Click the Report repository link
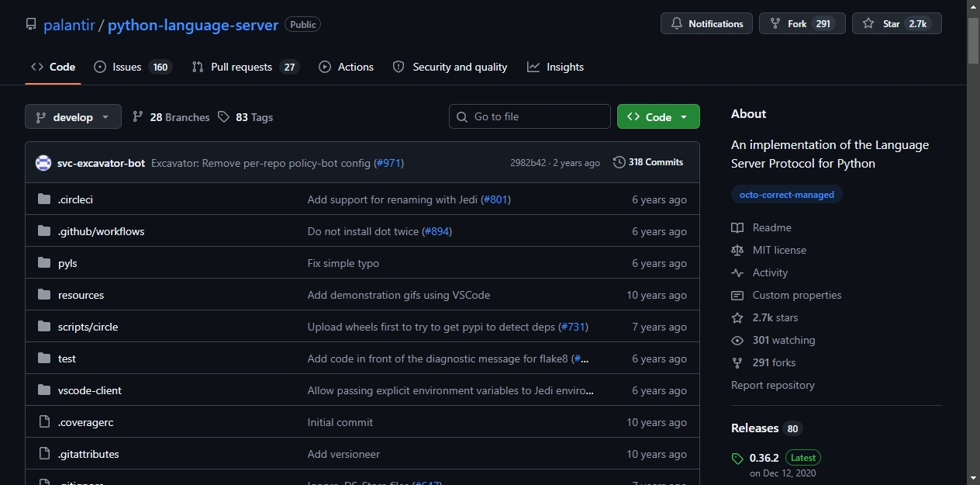The width and height of the screenshot is (980, 485). coord(773,385)
